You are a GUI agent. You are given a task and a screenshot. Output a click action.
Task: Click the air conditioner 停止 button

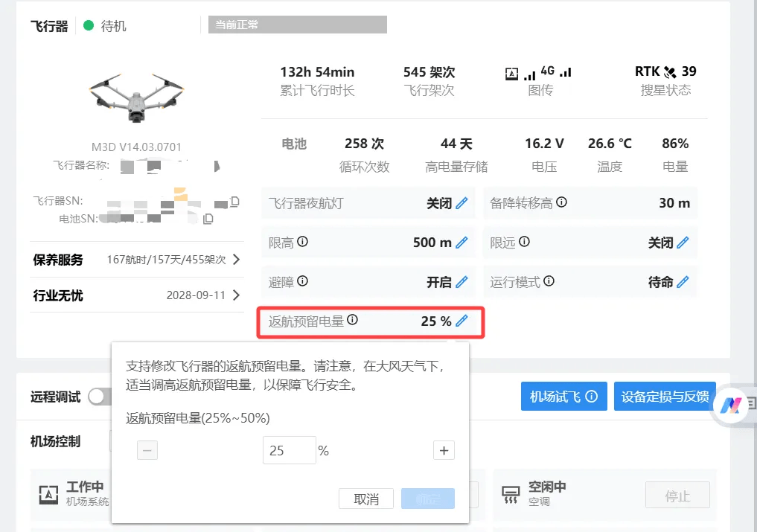677,495
